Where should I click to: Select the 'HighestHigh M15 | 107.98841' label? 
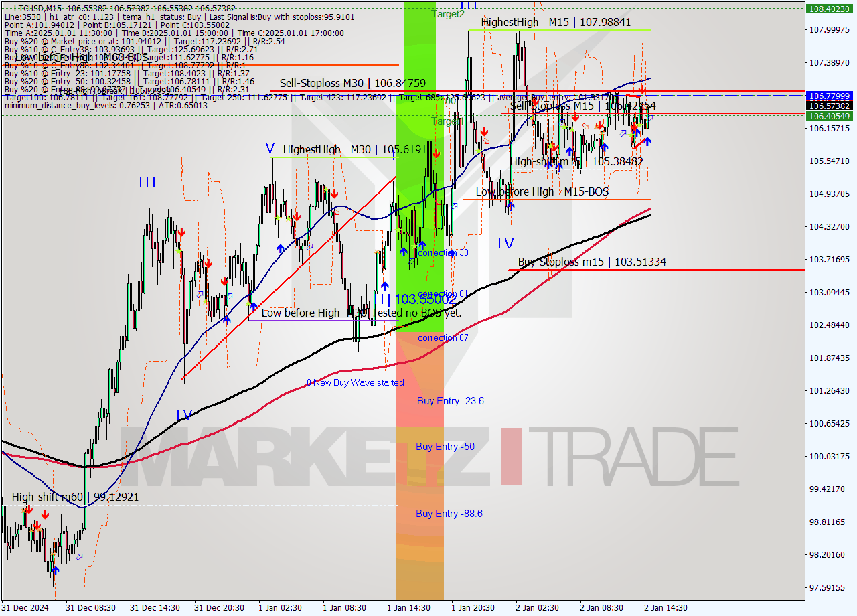click(556, 22)
